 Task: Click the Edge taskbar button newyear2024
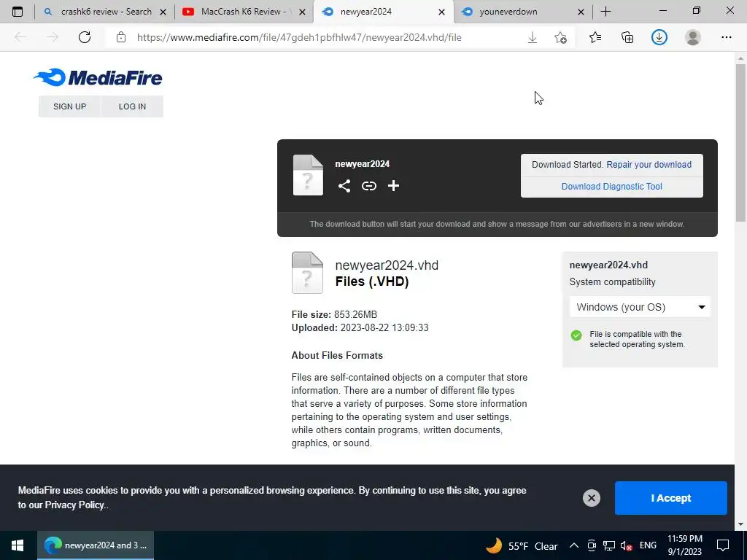96,545
